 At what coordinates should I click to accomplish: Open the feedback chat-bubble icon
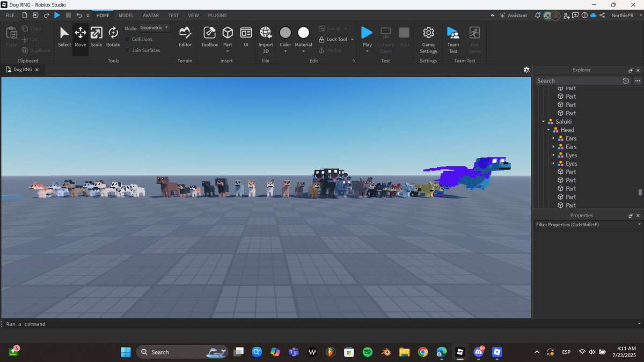[575, 16]
